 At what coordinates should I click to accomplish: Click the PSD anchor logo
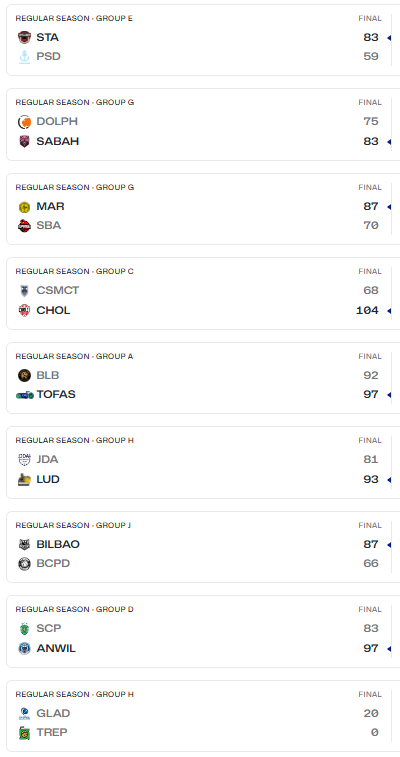click(x=24, y=57)
